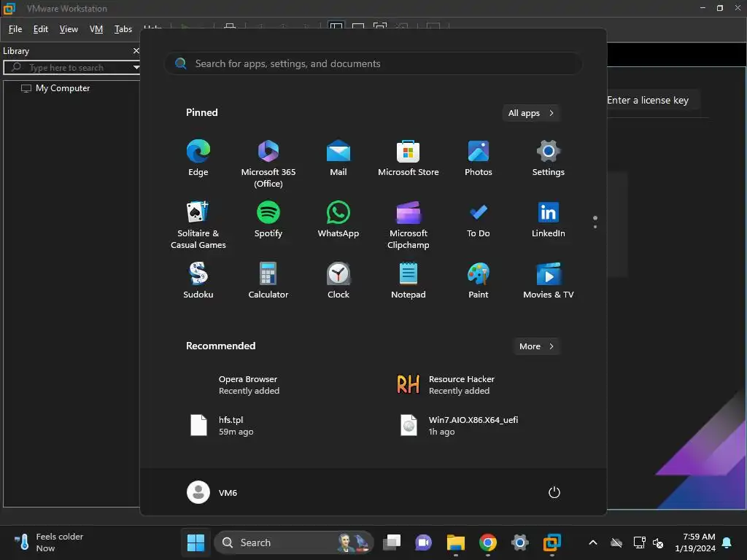Open LinkedIn pinned app
Viewport: 747px width, 560px height.
click(x=549, y=219)
